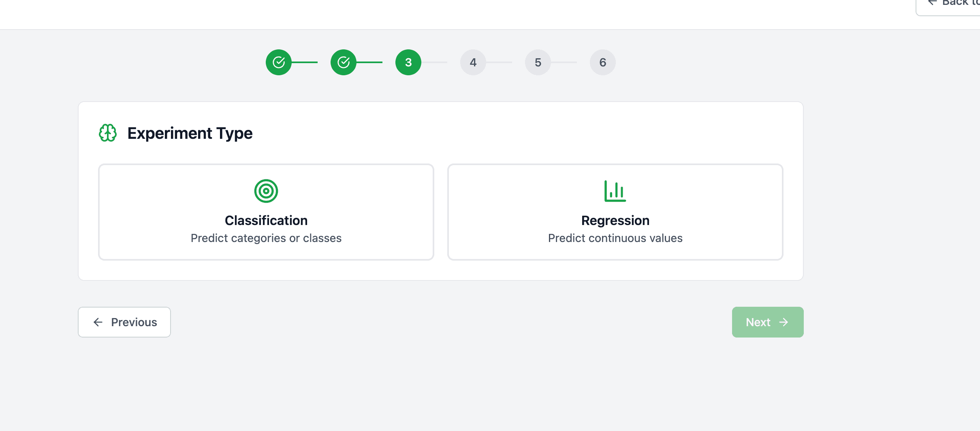Choose the Classification title text
The width and height of the screenshot is (980, 431).
pyautogui.click(x=266, y=221)
